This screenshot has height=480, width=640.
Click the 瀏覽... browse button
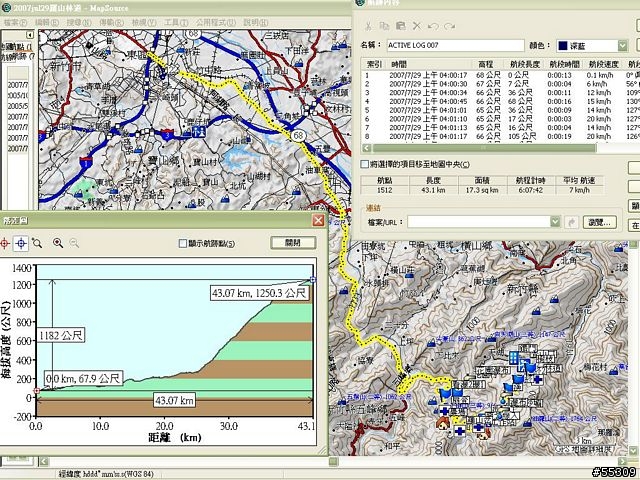click(599, 222)
